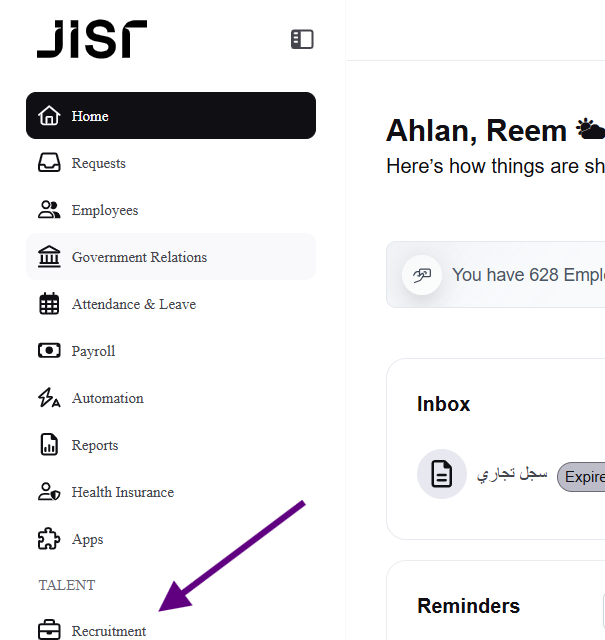
Task: Open the expired document inbox item
Action: pos(580,477)
